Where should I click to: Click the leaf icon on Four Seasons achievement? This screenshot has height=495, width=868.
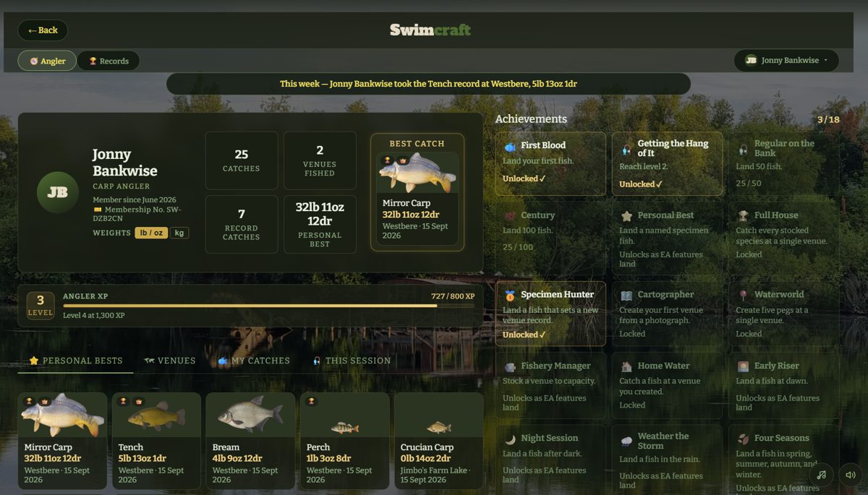coord(743,439)
